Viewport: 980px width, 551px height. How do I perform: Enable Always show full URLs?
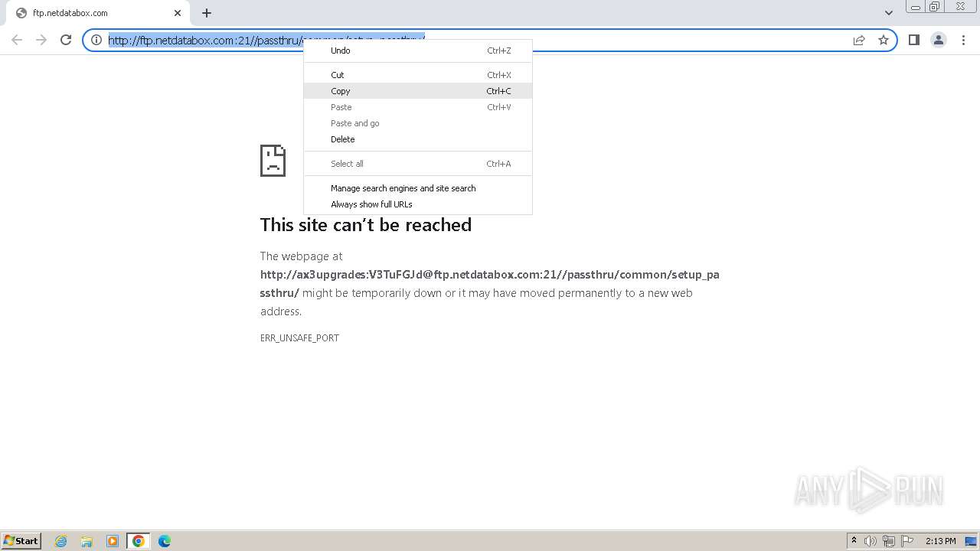418,204
